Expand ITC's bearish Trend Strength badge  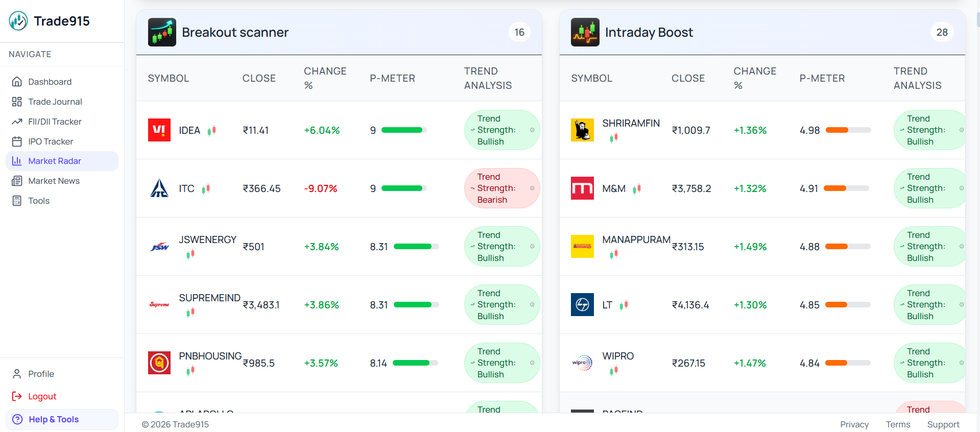(501, 188)
